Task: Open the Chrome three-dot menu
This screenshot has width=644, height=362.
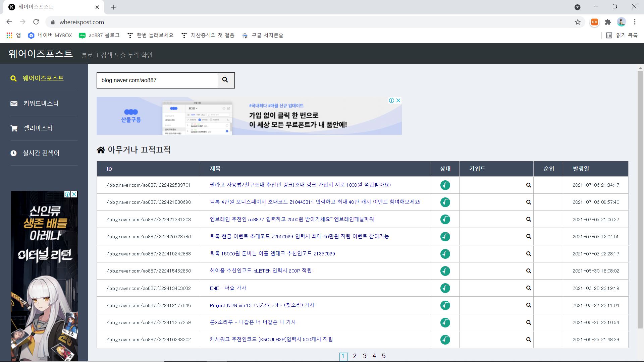Action: (635, 22)
